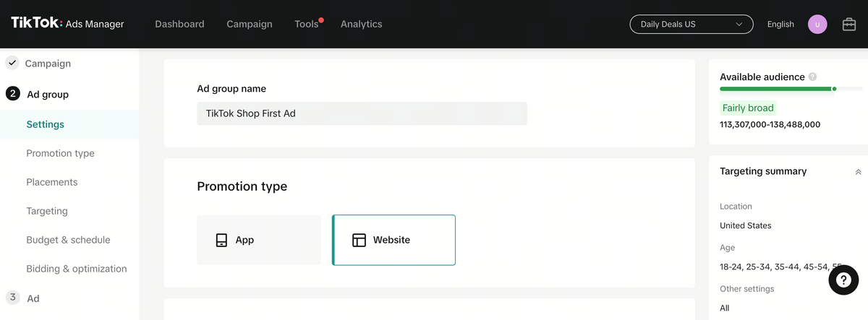Screen dimensions: 868x320
Task: Click the Ad group step 2 icon
Action: coord(12,94)
